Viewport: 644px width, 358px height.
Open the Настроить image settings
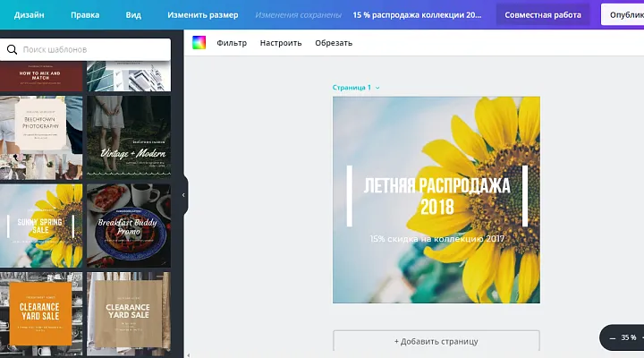pos(281,43)
